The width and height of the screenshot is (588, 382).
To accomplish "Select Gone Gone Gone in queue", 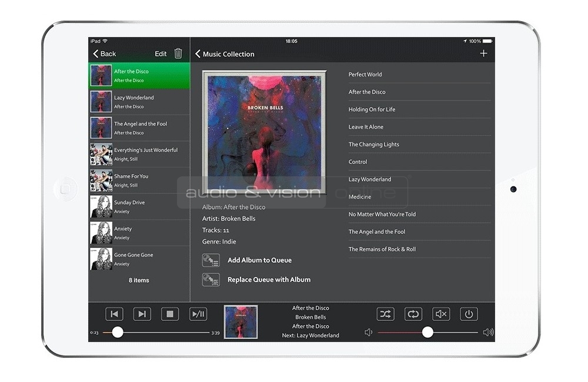I will [139, 259].
